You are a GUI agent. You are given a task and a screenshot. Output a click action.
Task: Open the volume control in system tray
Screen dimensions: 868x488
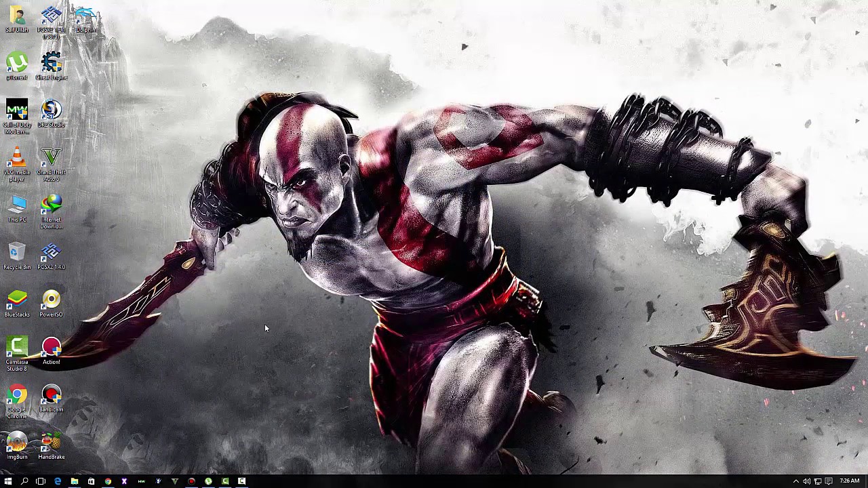(807, 481)
